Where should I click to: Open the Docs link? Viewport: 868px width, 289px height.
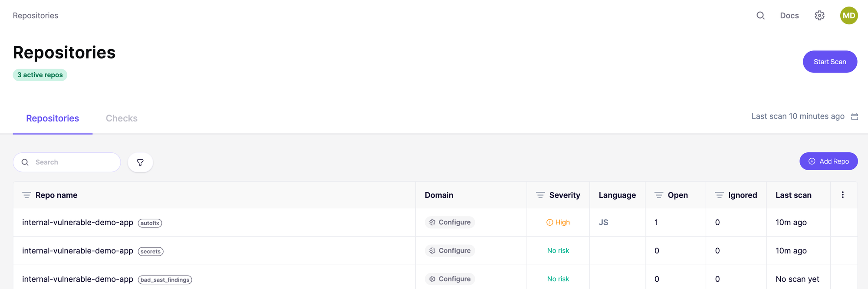point(789,16)
